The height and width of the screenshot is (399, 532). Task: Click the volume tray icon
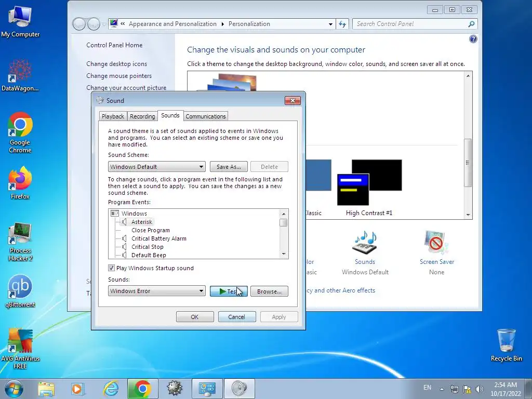(x=480, y=389)
